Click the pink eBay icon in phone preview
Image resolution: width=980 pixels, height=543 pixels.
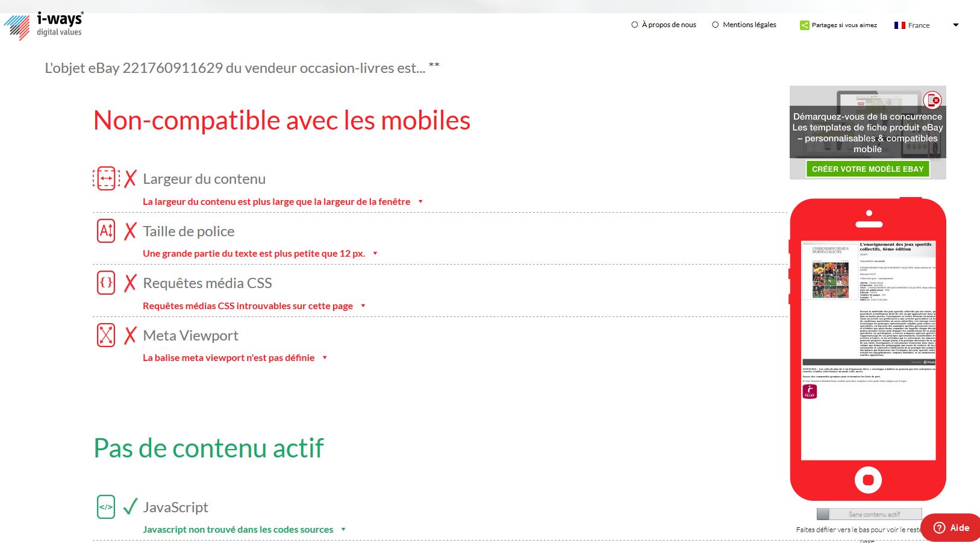(810, 392)
